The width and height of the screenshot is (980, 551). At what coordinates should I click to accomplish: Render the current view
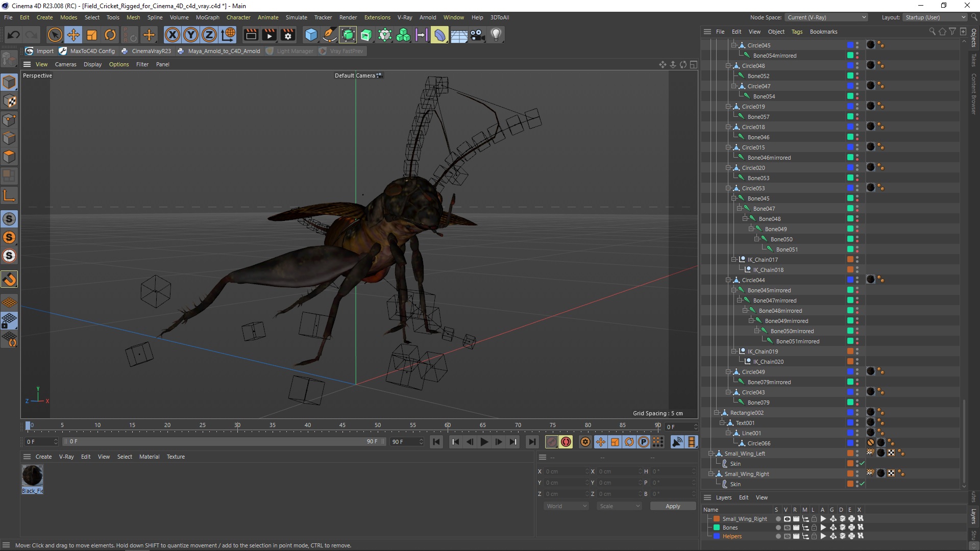coord(251,35)
